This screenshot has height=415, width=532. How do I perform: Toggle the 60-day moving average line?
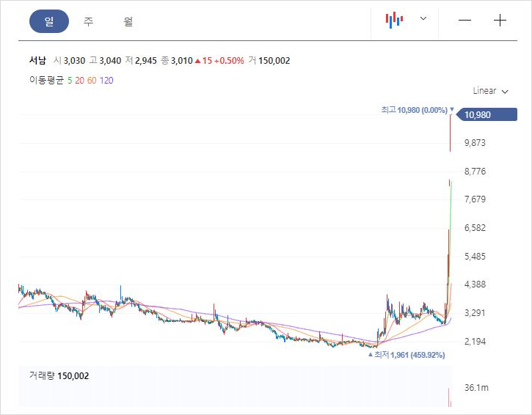92,81
